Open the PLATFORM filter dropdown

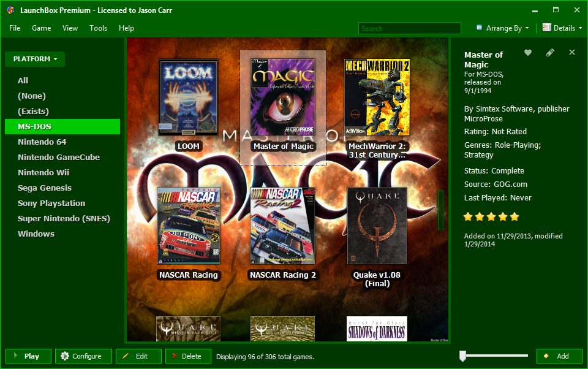(x=35, y=59)
